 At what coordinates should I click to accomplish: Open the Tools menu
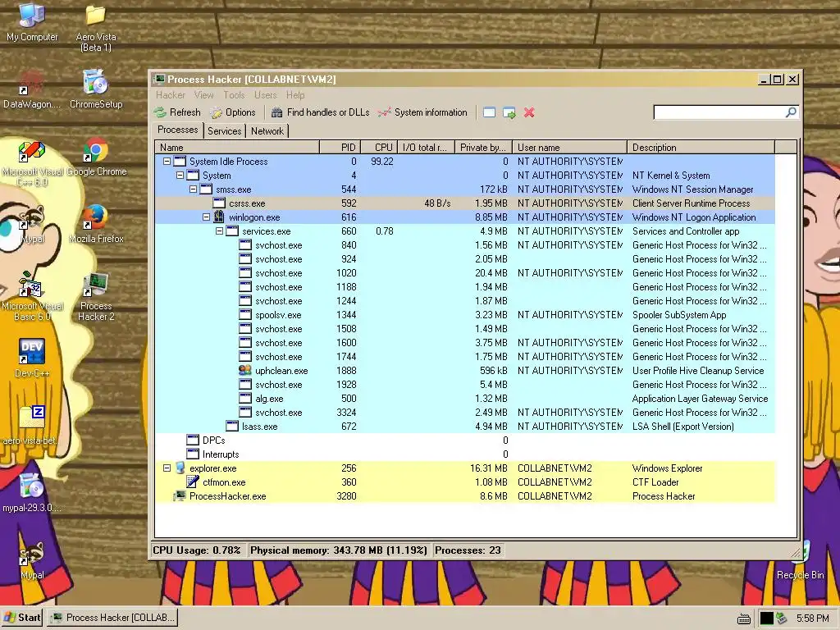point(234,95)
